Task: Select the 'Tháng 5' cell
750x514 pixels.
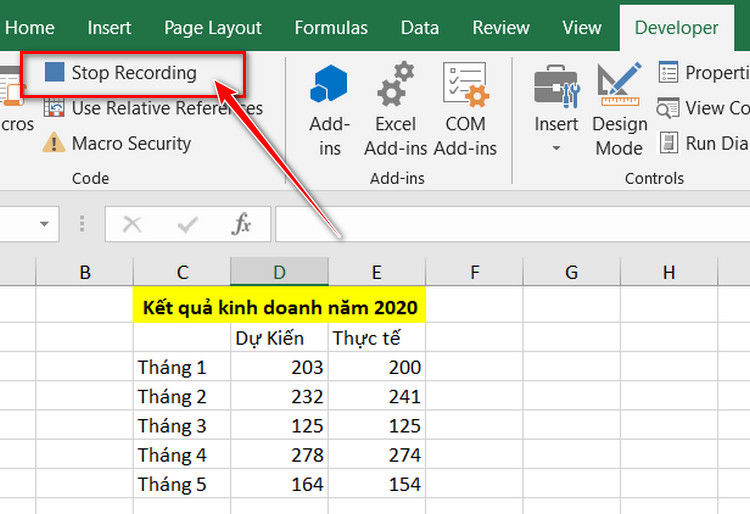Action: point(182,484)
